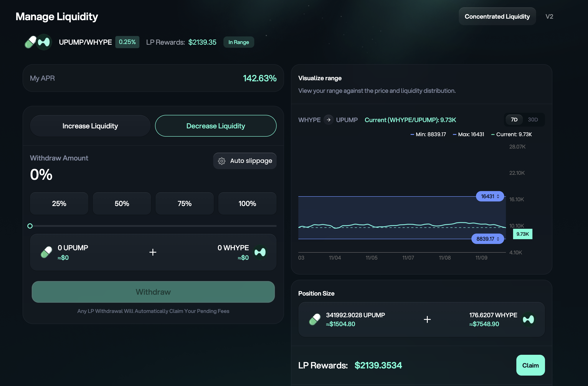Adjust the 8839.17 min price handle
The width and height of the screenshot is (588, 386).
click(x=487, y=239)
